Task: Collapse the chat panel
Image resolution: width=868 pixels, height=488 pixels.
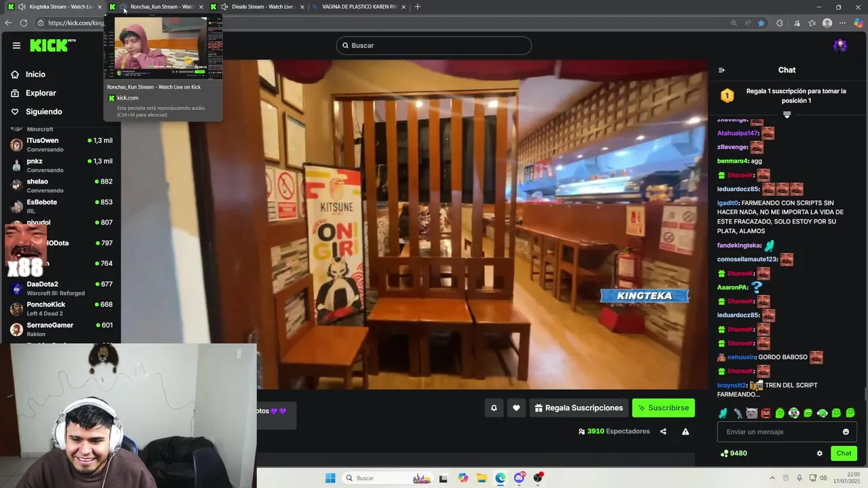Action: pos(721,70)
